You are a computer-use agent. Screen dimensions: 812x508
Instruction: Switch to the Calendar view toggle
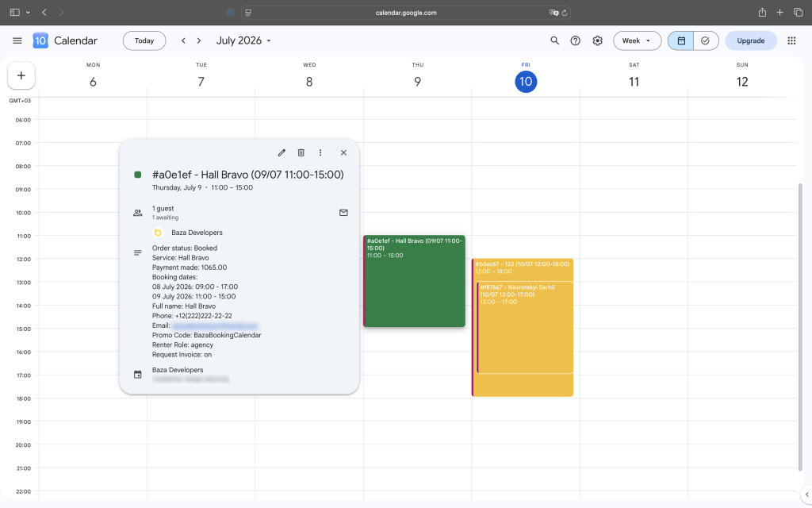(x=681, y=40)
